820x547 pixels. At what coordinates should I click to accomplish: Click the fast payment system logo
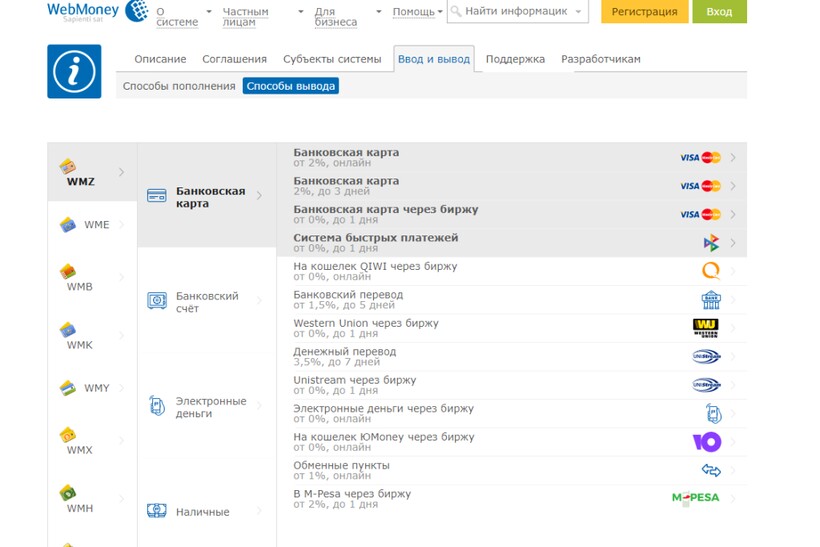click(x=711, y=243)
